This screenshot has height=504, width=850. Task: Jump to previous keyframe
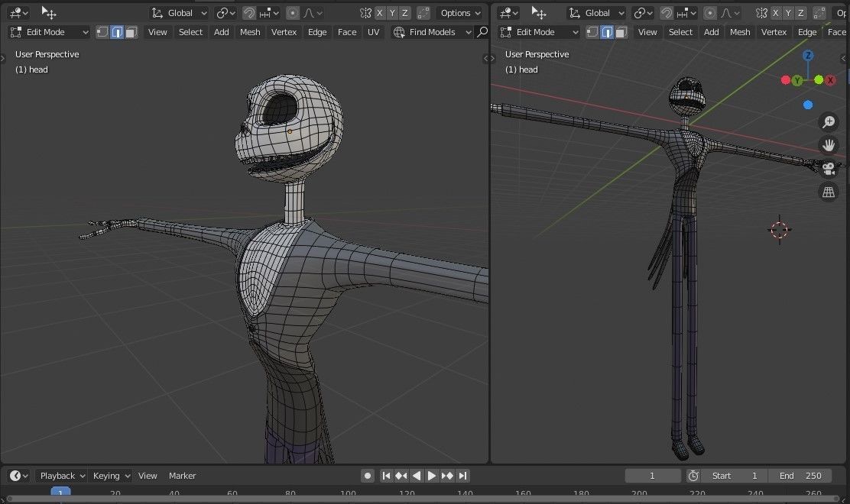[x=401, y=475]
